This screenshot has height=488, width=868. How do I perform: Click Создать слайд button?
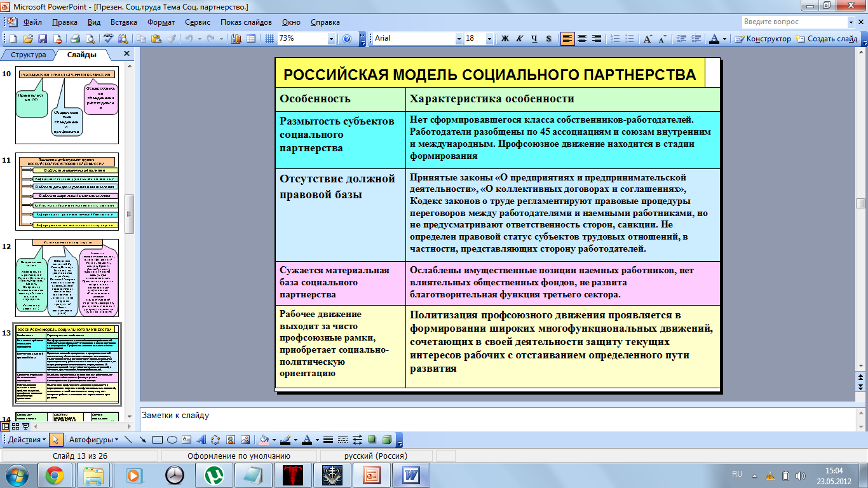(827, 39)
